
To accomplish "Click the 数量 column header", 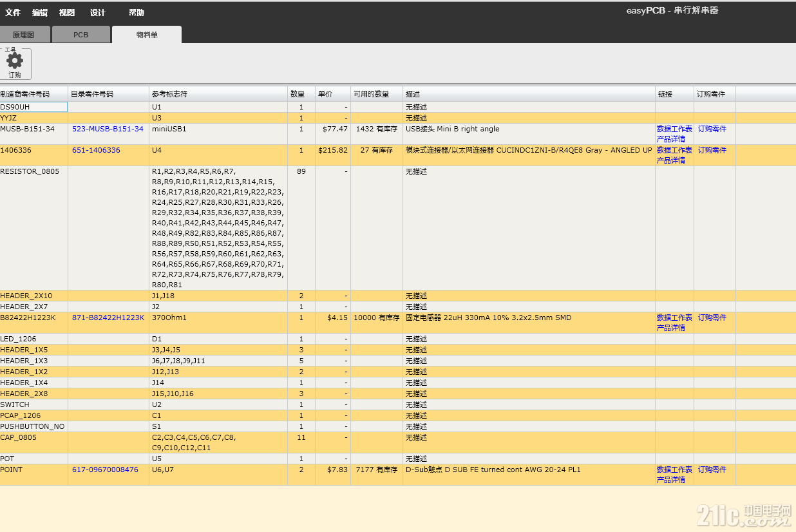I will pos(301,94).
